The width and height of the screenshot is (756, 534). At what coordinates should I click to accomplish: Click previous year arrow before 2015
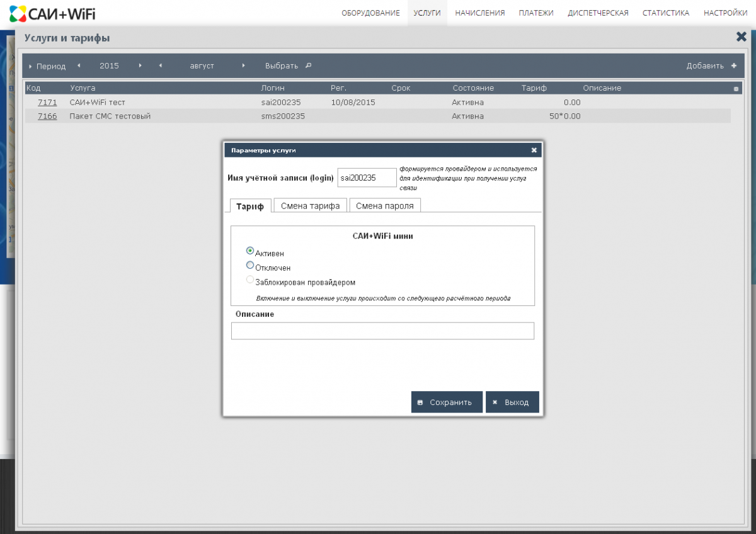(x=79, y=65)
